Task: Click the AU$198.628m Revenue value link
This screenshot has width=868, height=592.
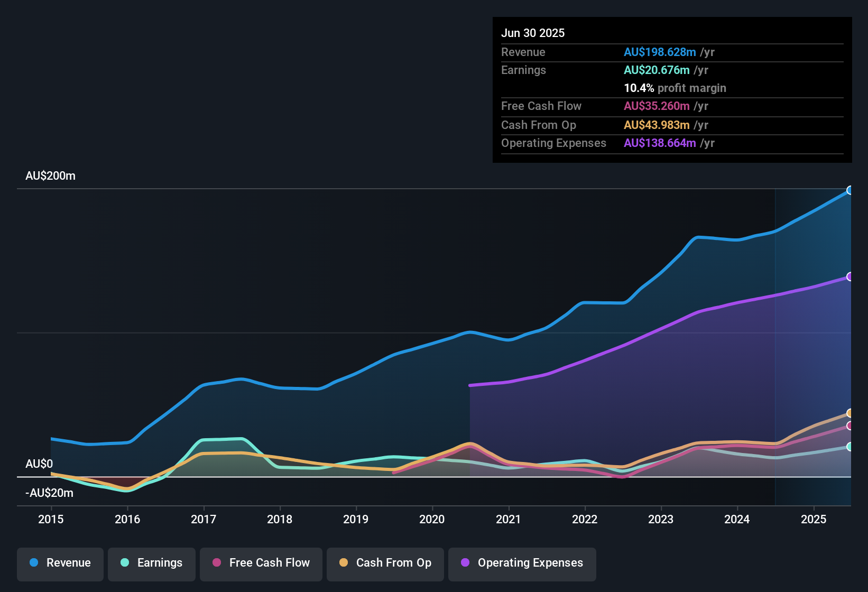Action: (660, 52)
